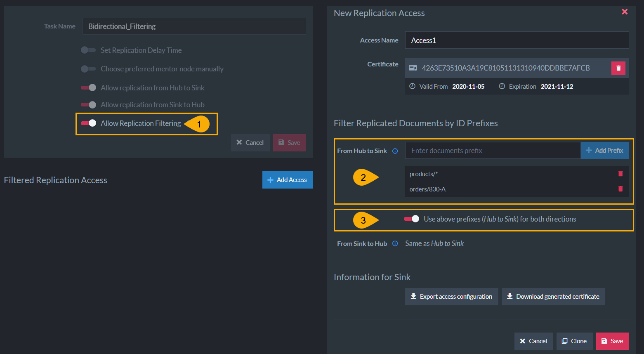
Task: Disable Allow Replication Filtering switch
Action: (x=88, y=123)
